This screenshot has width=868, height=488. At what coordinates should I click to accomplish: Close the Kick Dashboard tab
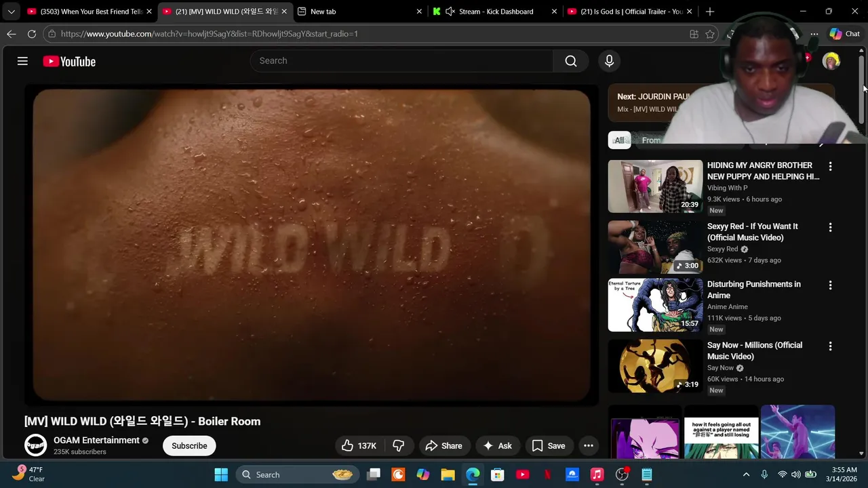click(x=554, y=12)
